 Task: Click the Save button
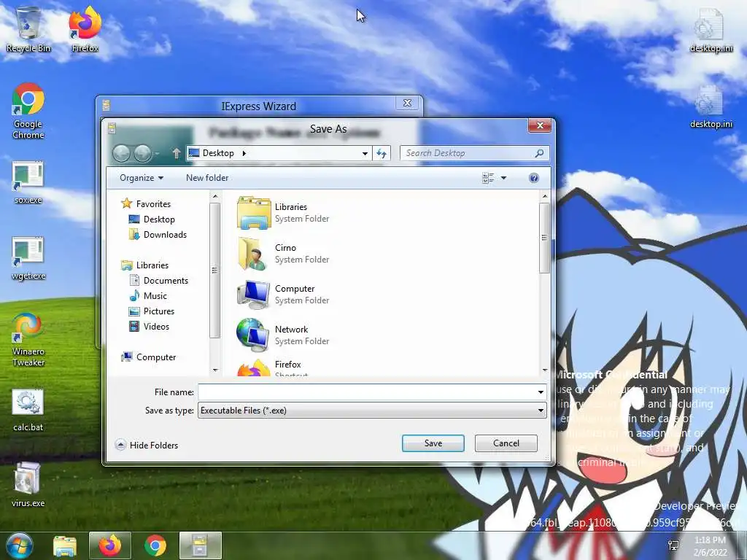click(x=433, y=443)
